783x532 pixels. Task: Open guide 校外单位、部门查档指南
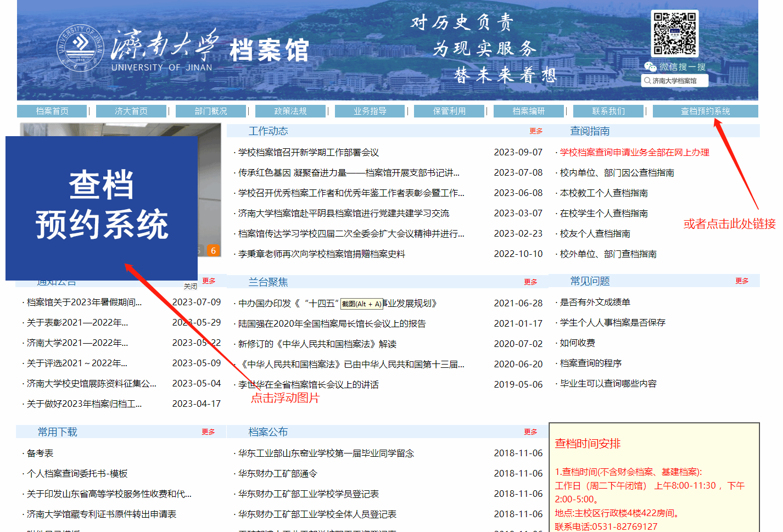[x=608, y=254]
